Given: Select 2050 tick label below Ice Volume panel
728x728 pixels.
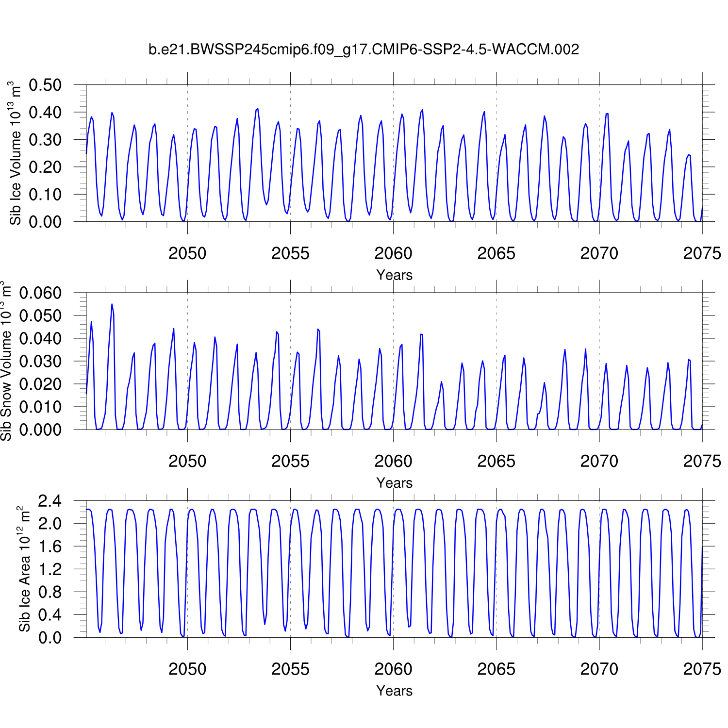Looking at the screenshot, I should (x=187, y=253).
